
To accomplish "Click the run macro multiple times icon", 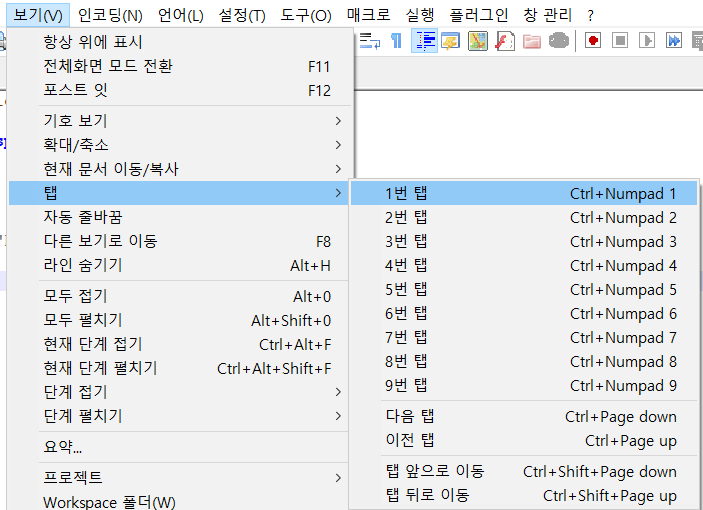I will pos(674,41).
